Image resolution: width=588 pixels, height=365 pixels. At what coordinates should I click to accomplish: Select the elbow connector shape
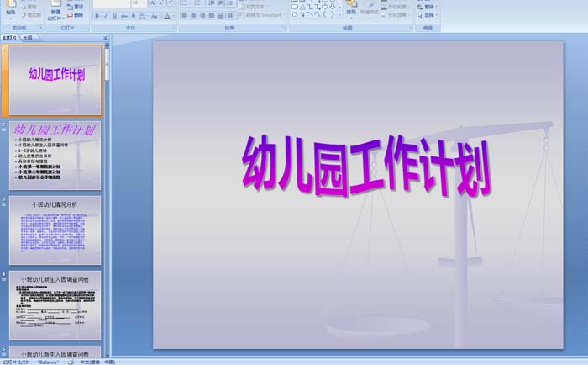click(310, 7)
